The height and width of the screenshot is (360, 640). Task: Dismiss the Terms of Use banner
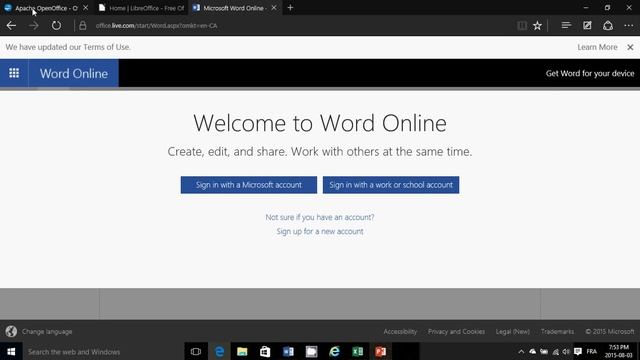click(630, 47)
